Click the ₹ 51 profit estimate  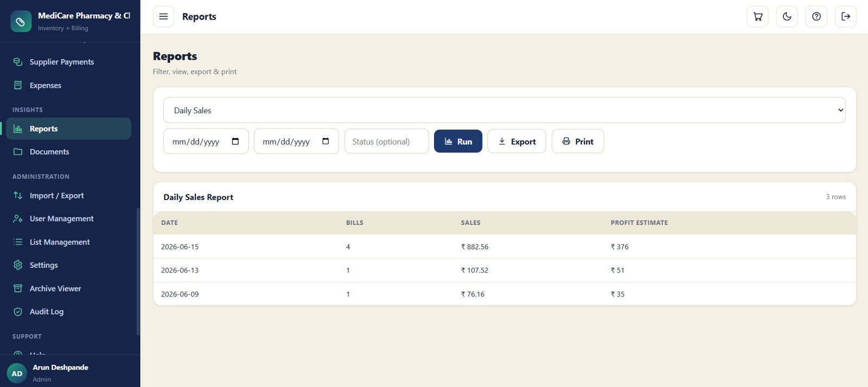point(617,270)
